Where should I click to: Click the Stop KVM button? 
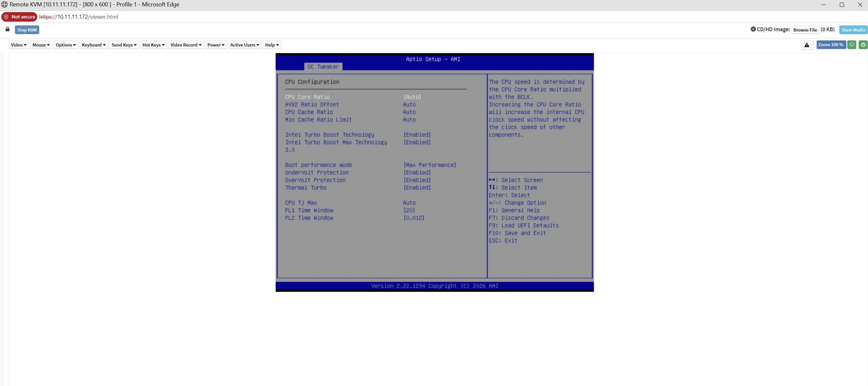tap(27, 30)
